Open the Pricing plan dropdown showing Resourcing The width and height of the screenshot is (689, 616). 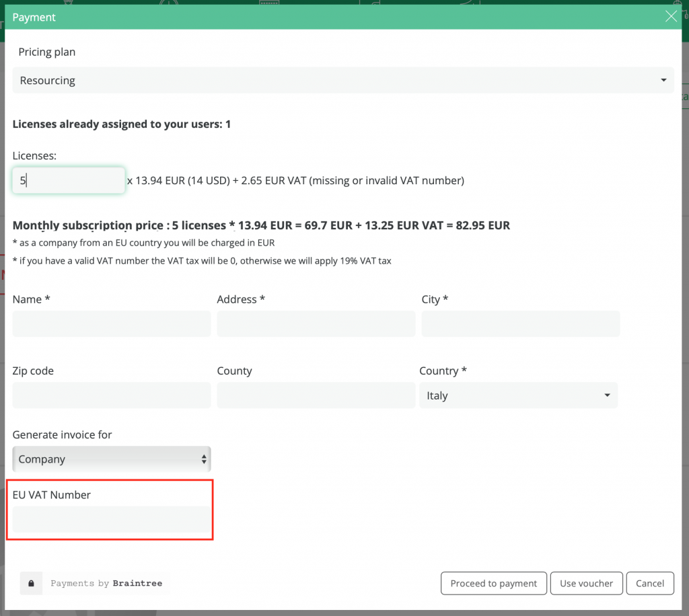click(x=343, y=81)
